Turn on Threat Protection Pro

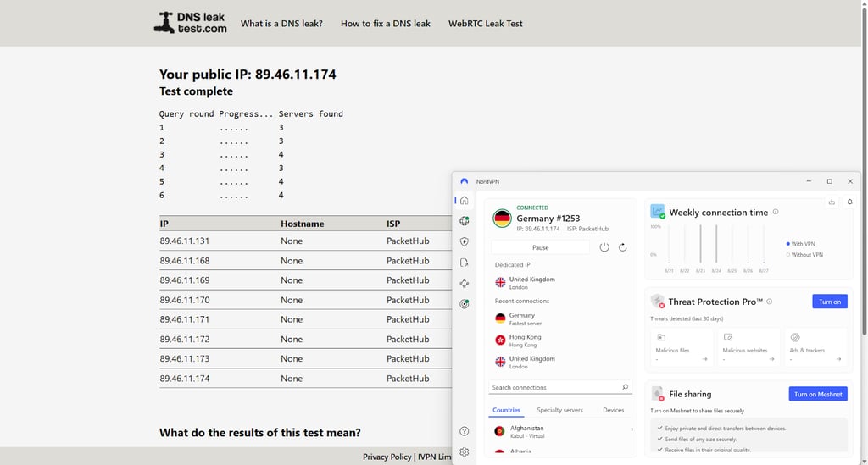tap(829, 302)
